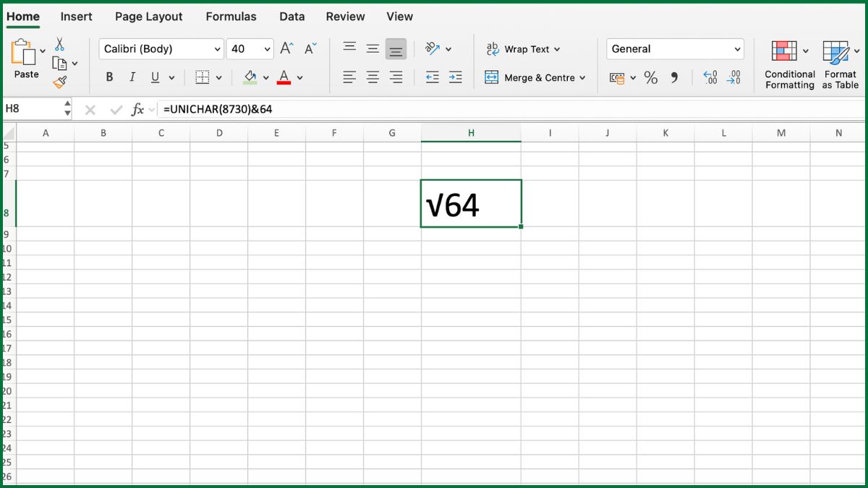Enable Merge & Centre

[x=534, y=77]
